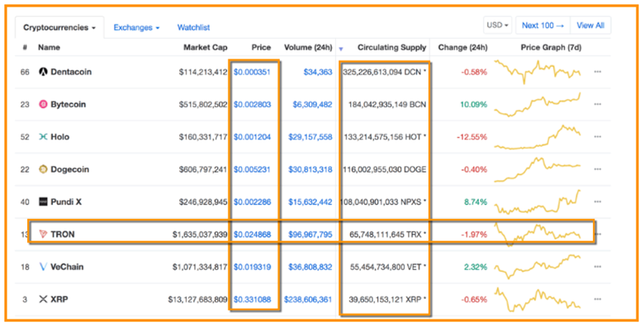Viewport: 644px width, 327px height.
Task: Switch to the Watchlist tab
Action: pos(193,27)
